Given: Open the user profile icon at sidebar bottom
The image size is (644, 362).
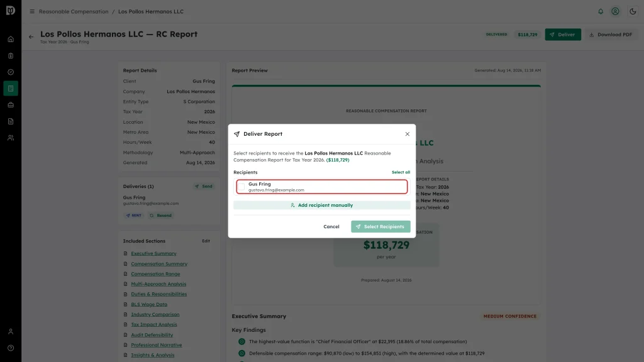Looking at the screenshot, I should click(x=11, y=332).
